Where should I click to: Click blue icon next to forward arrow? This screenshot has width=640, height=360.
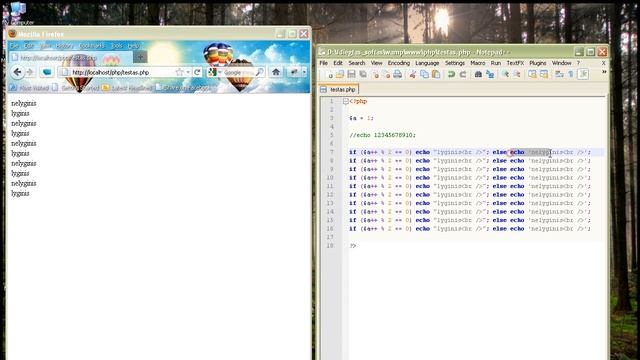[x=47, y=72]
